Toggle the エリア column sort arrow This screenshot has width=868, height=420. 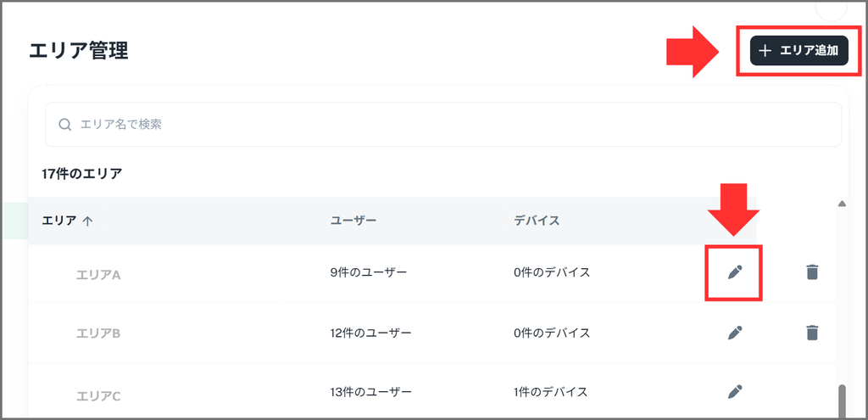[x=87, y=221]
